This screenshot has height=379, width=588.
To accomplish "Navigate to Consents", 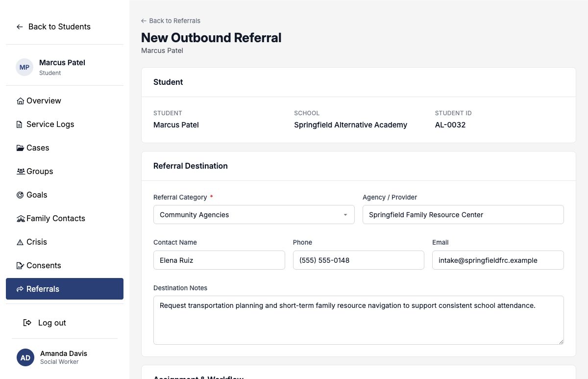I will tap(65, 266).
